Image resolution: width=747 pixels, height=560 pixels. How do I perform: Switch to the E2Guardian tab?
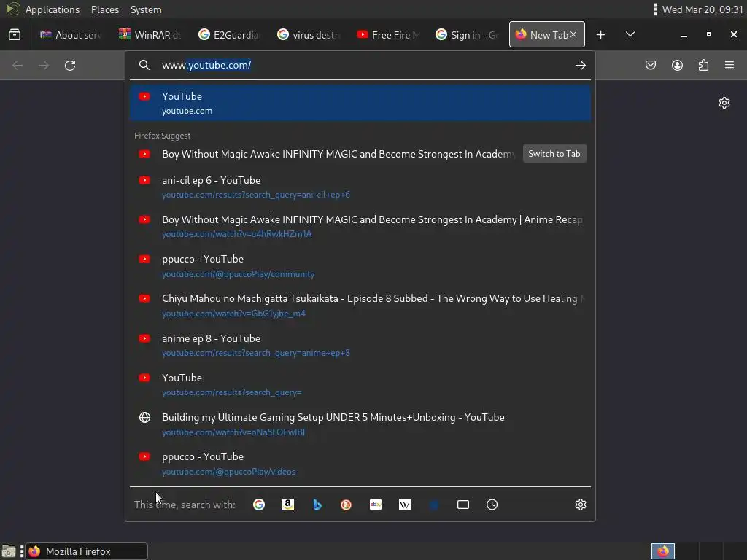[229, 35]
